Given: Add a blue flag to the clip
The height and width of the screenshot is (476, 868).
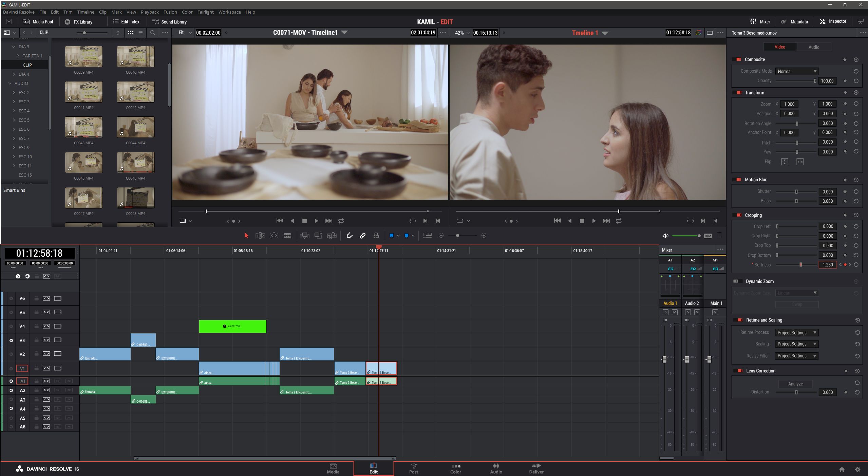Looking at the screenshot, I should [x=391, y=235].
